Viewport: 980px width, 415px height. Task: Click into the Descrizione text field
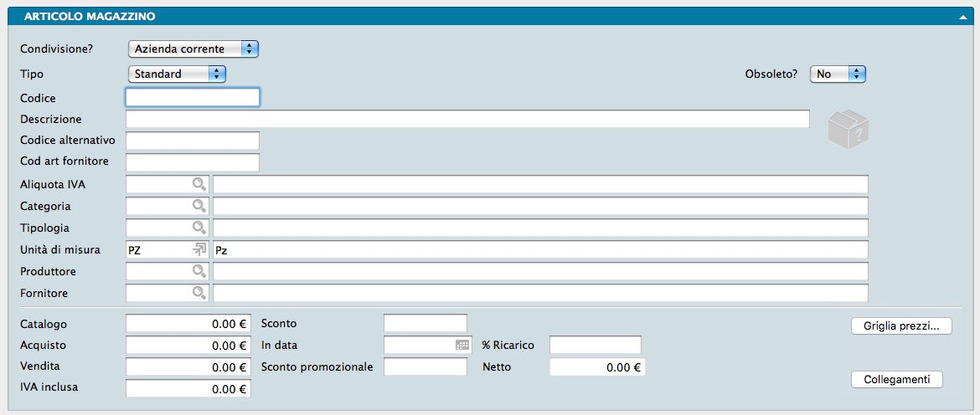467,119
